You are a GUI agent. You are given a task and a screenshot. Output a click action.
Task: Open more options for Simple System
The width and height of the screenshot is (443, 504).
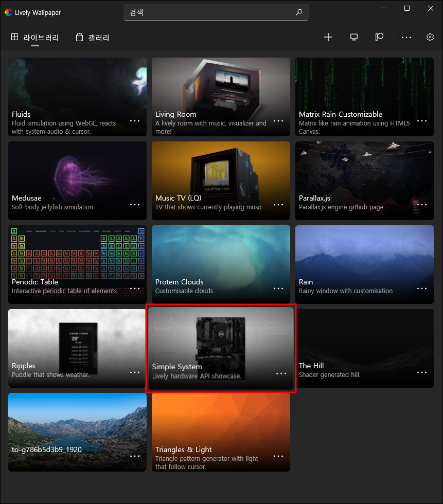pyautogui.click(x=281, y=373)
